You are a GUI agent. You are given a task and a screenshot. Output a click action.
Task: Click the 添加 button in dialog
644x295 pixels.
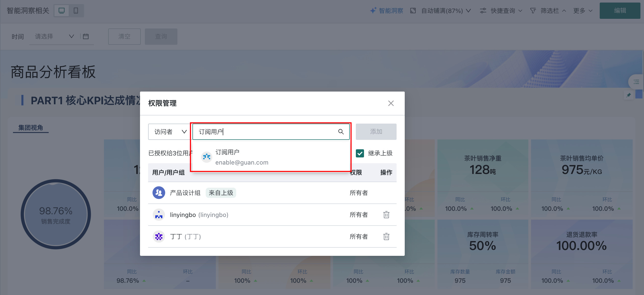coord(376,132)
